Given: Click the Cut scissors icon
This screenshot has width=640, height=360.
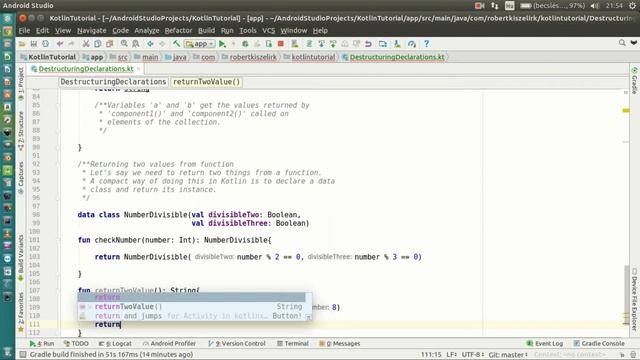Looking at the screenshot, I should point(86,44).
